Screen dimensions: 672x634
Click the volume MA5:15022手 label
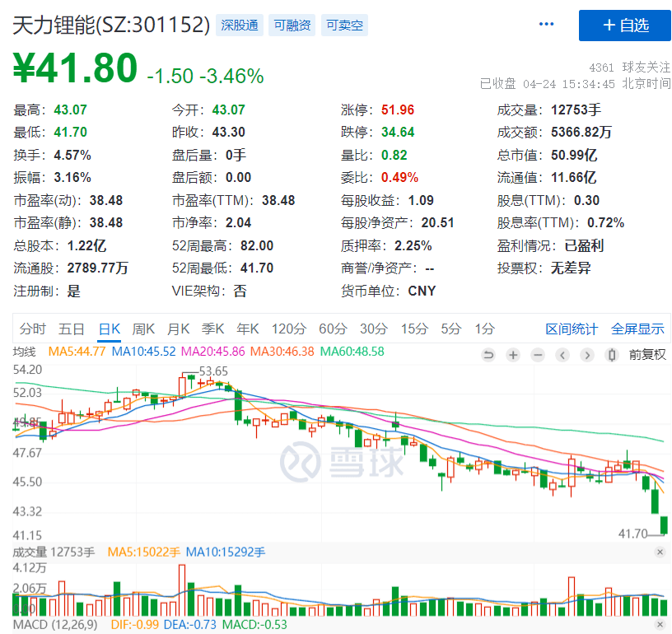(144, 552)
